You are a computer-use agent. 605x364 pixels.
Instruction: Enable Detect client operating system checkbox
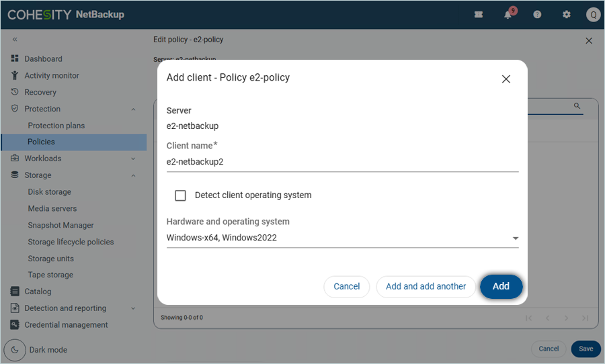(x=180, y=195)
